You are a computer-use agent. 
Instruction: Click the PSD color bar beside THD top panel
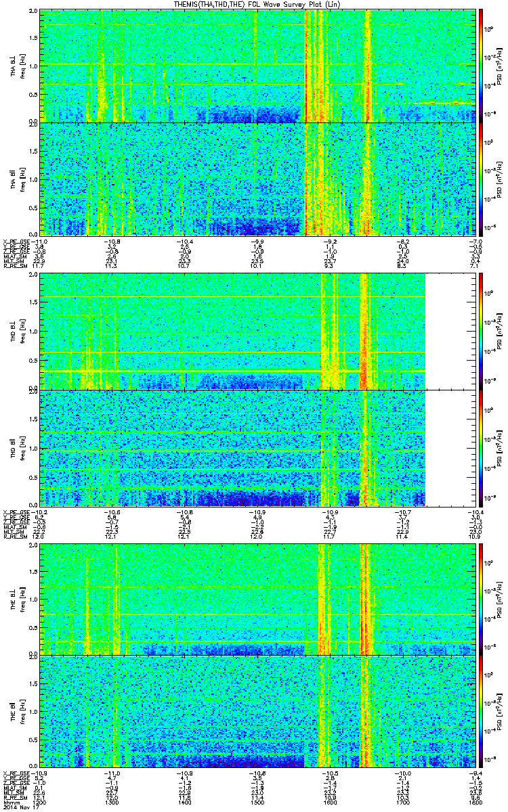pos(482,332)
